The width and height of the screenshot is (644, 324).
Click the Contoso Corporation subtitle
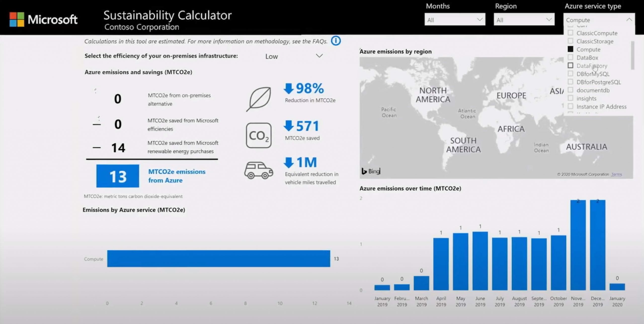click(x=142, y=27)
